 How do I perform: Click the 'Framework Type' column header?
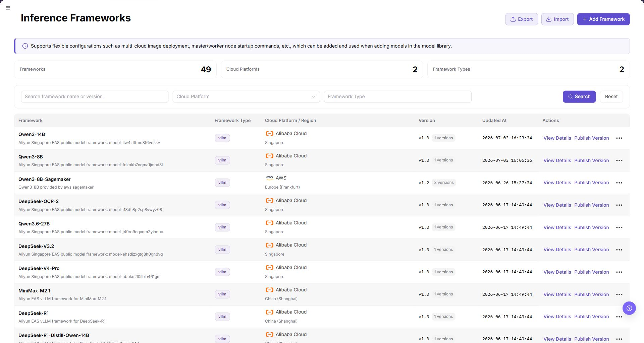[232, 120]
